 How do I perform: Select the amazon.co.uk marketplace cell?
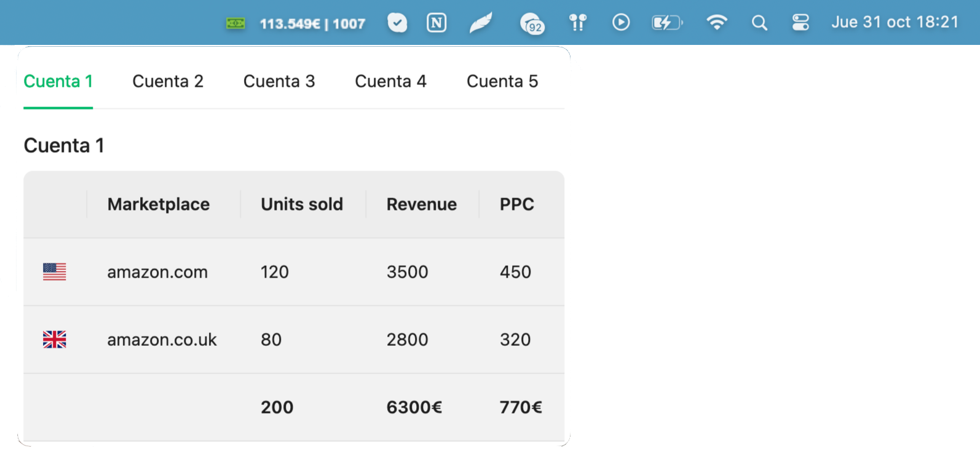[162, 340]
